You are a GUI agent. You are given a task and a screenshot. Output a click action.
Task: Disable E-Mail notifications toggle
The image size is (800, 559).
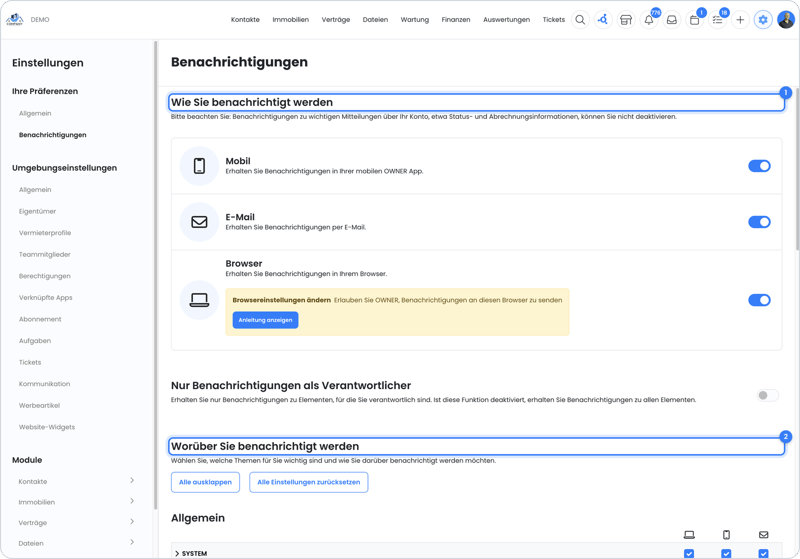[759, 222]
